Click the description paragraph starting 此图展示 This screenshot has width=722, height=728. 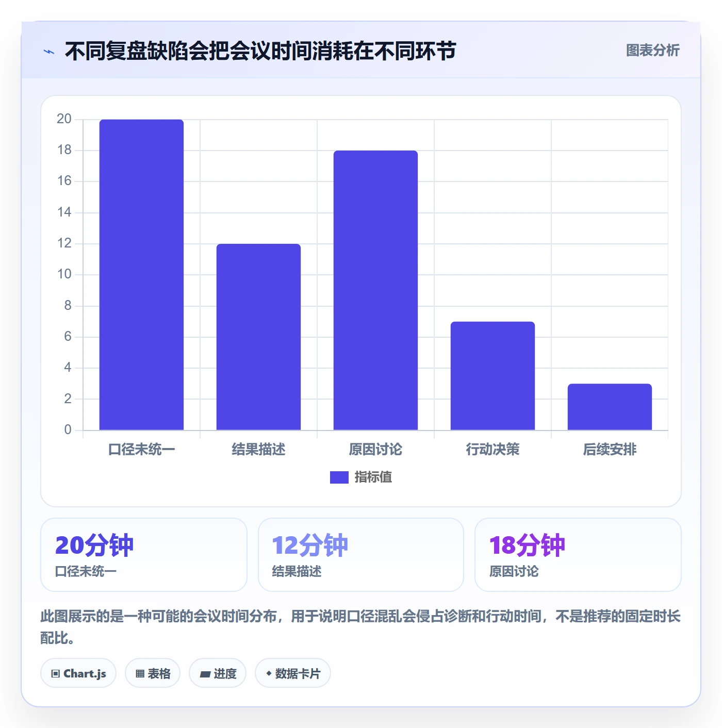360,627
